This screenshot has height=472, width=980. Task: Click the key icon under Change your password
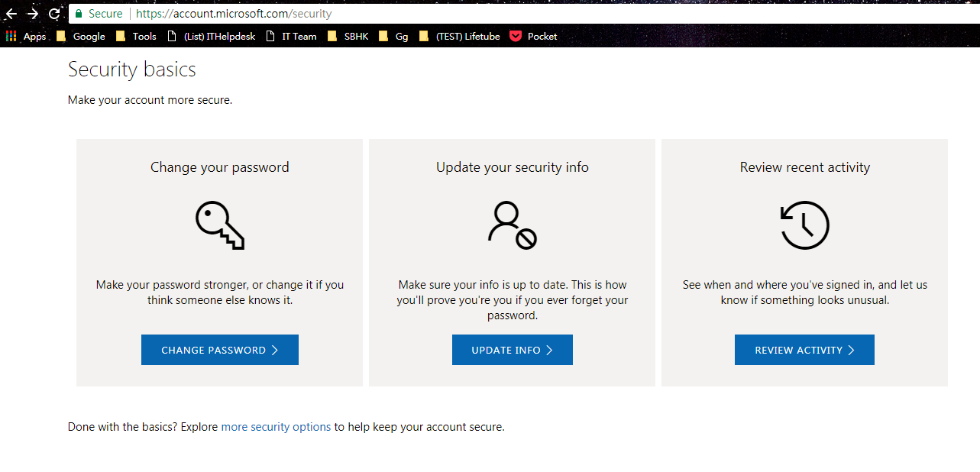coord(219,225)
